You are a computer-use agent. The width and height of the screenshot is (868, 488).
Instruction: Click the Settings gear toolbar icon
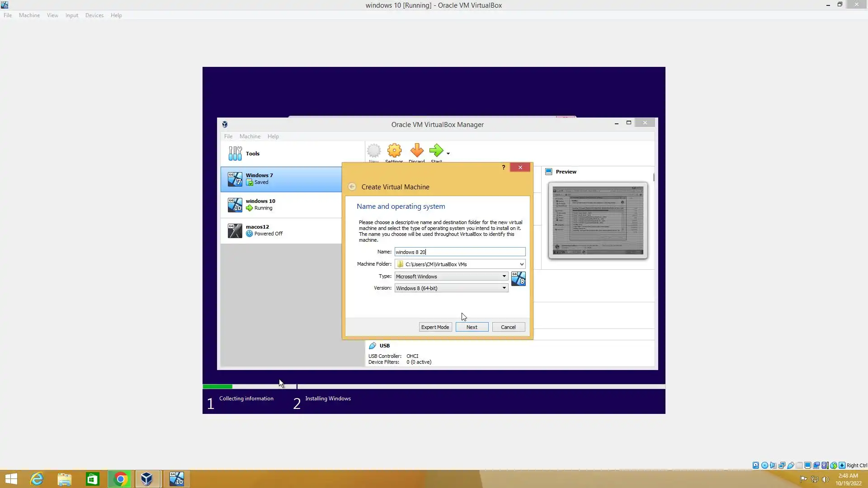(x=394, y=151)
